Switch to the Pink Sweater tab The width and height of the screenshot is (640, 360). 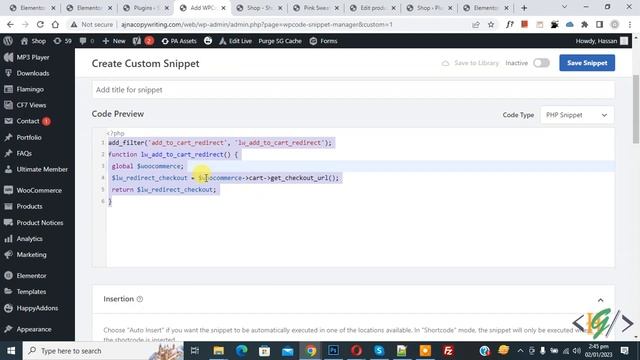pyautogui.click(x=316, y=8)
